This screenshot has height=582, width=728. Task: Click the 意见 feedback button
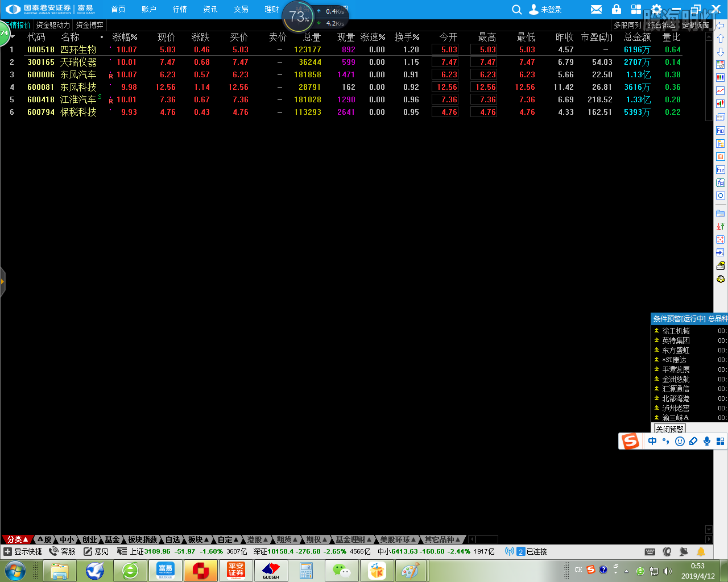point(96,551)
